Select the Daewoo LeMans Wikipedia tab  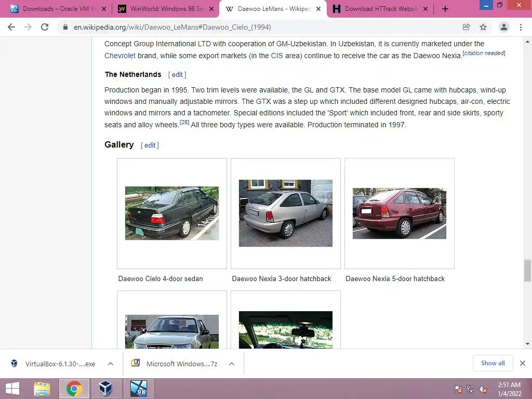click(x=273, y=9)
